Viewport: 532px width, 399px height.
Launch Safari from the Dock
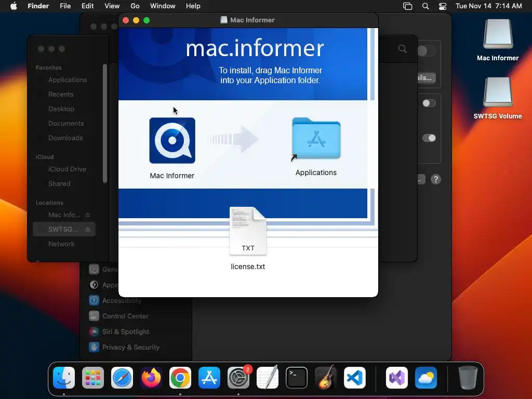122,378
